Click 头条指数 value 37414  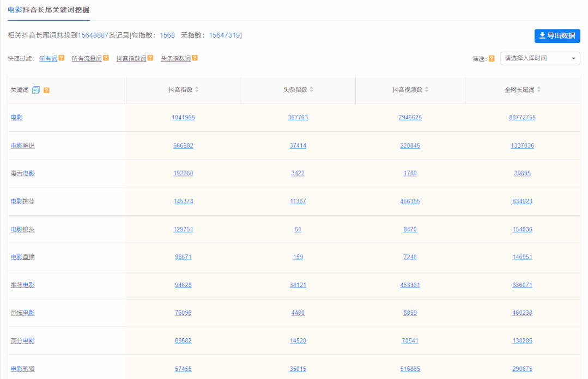click(x=298, y=145)
